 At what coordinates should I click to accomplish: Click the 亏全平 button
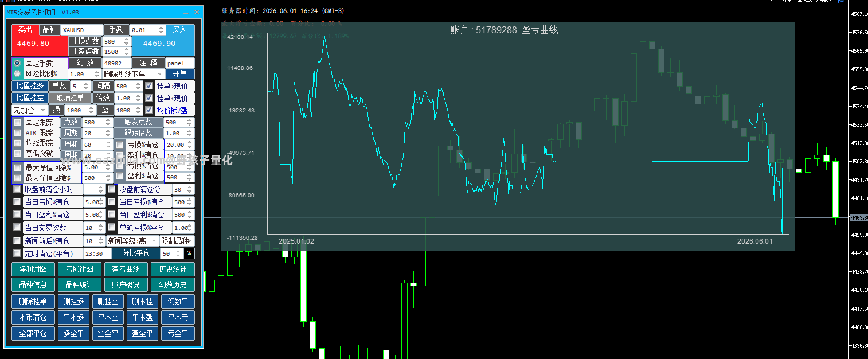tap(178, 333)
